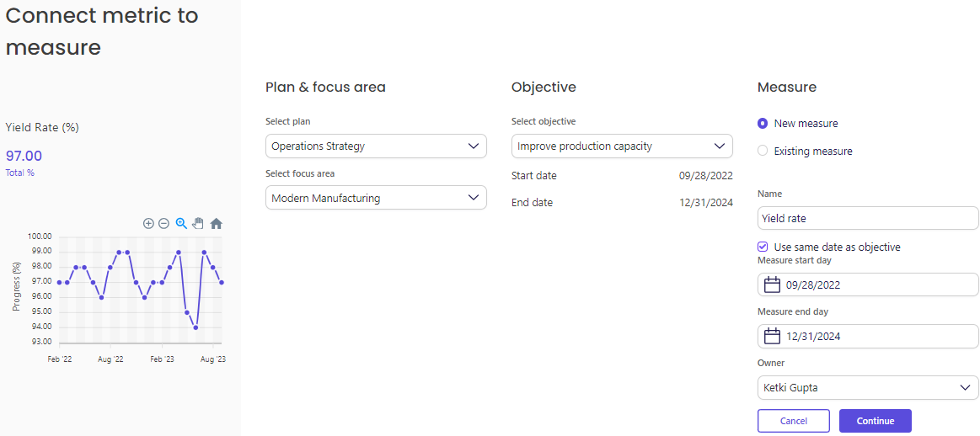The height and width of the screenshot is (436, 980).
Task: Click the zoom out icon above the chart
Action: click(x=163, y=224)
